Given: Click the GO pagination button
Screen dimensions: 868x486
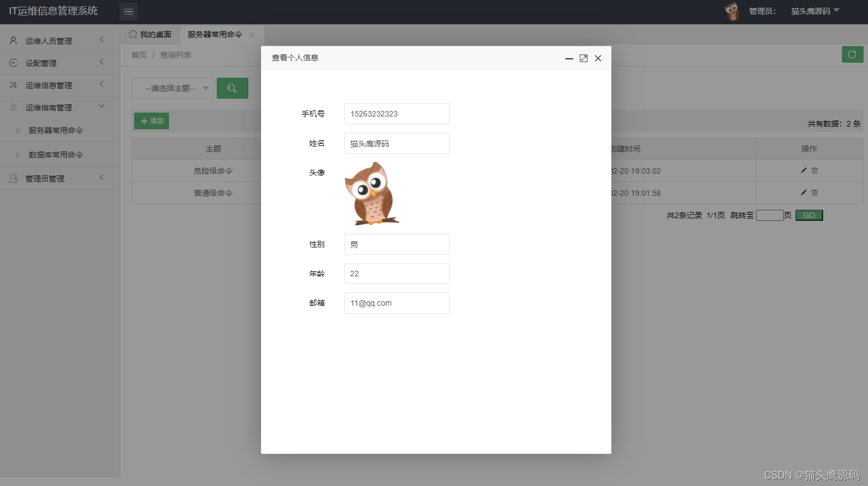Looking at the screenshot, I should tap(809, 215).
